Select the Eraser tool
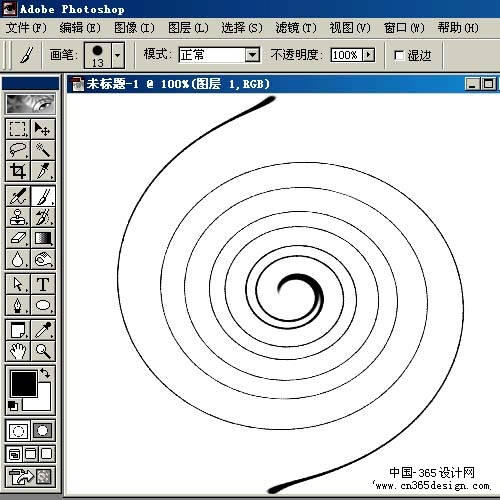 click(x=18, y=238)
